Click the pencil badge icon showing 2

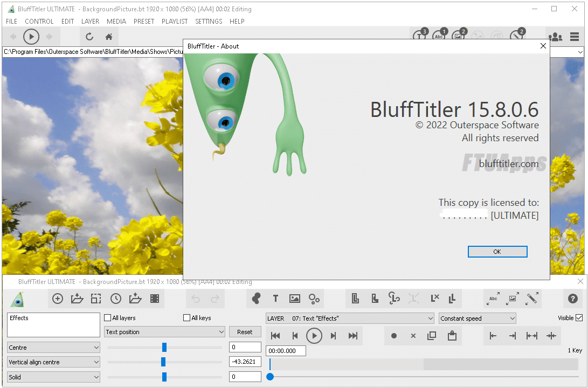click(517, 35)
